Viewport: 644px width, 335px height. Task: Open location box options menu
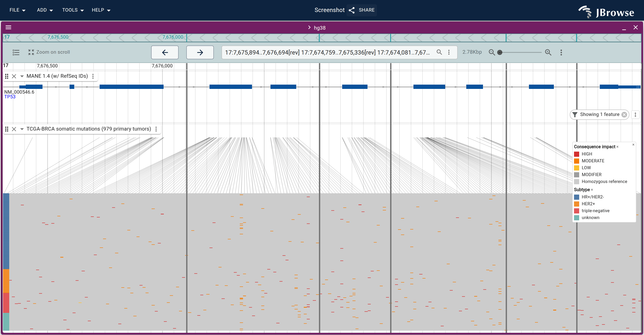(449, 52)
